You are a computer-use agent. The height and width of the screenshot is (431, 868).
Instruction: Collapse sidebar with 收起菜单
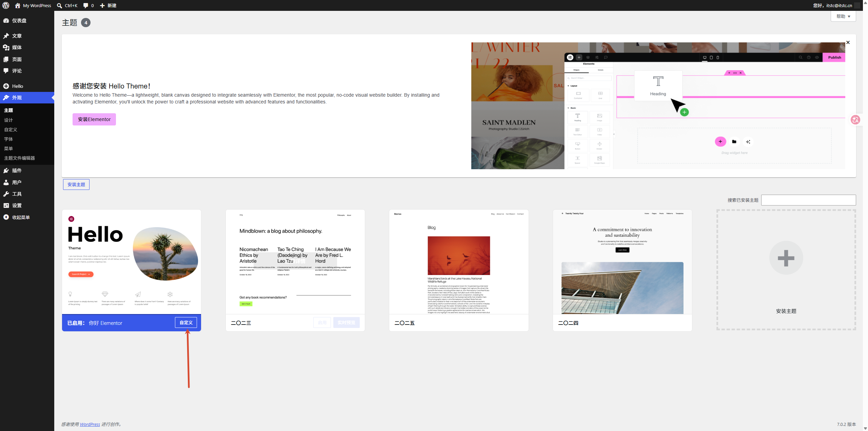(x=27, y=217)
